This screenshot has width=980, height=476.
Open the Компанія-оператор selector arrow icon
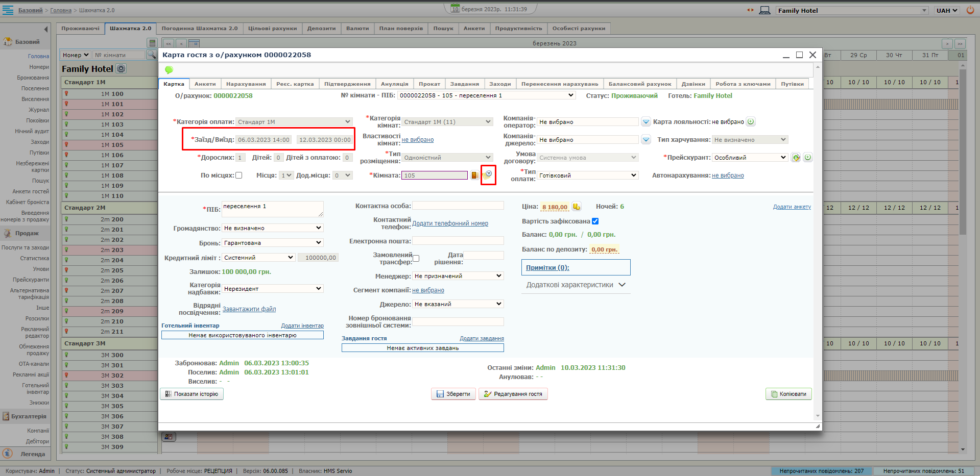(646, 122)
